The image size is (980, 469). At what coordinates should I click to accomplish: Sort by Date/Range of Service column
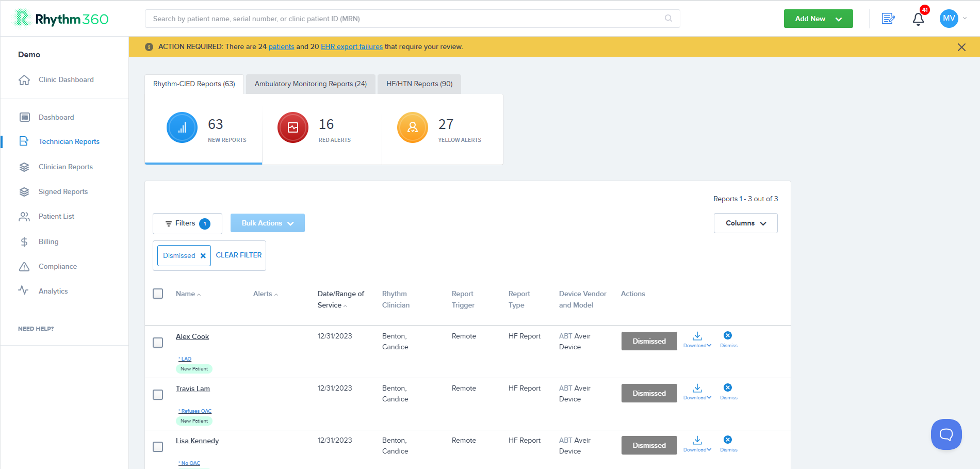pyautogui.click(x=340, y=299)
